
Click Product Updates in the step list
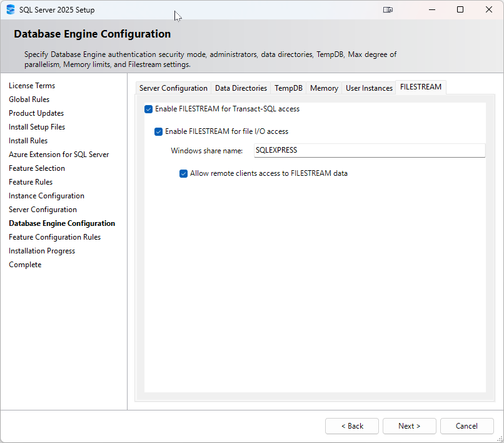pos(36,113)
